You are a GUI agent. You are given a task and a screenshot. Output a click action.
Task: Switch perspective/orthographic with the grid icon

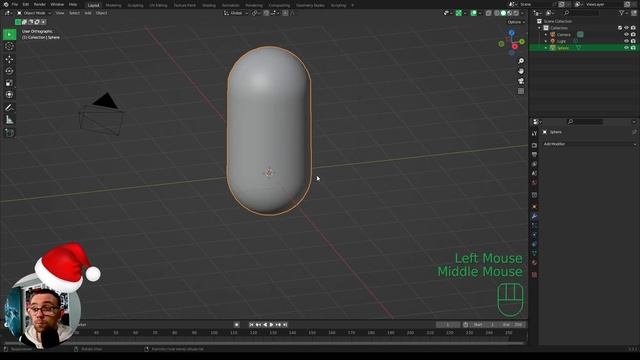[521, 91]
